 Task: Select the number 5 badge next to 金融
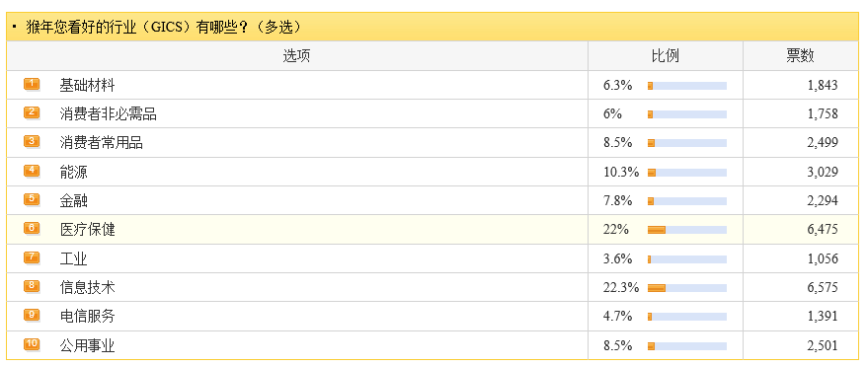(32, 199)
